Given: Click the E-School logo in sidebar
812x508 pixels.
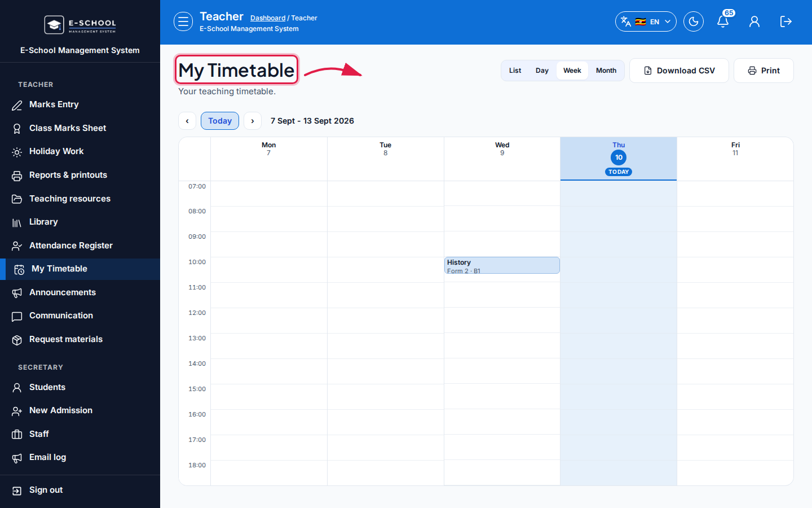Looking at the screenshot, I should click(x=80, y=24).
